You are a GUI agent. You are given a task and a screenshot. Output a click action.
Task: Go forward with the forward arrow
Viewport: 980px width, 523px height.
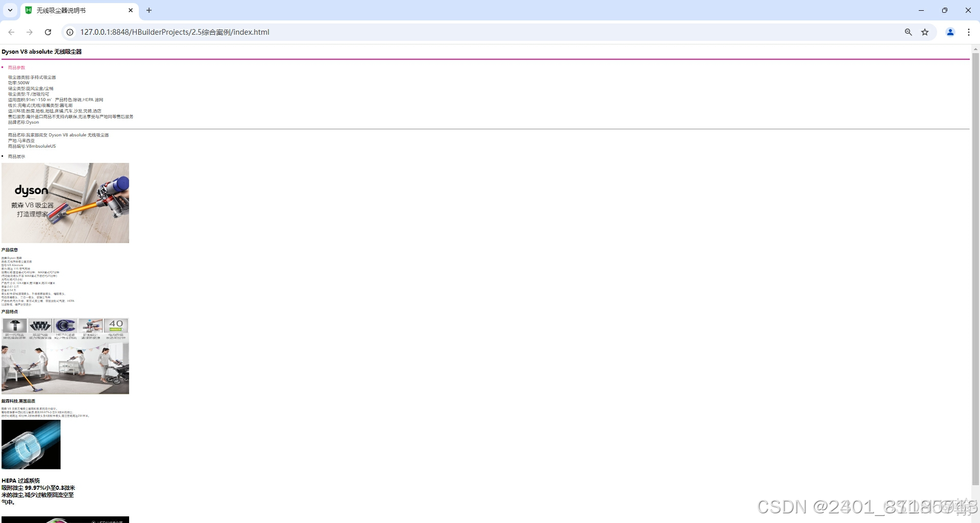point(30,32)
